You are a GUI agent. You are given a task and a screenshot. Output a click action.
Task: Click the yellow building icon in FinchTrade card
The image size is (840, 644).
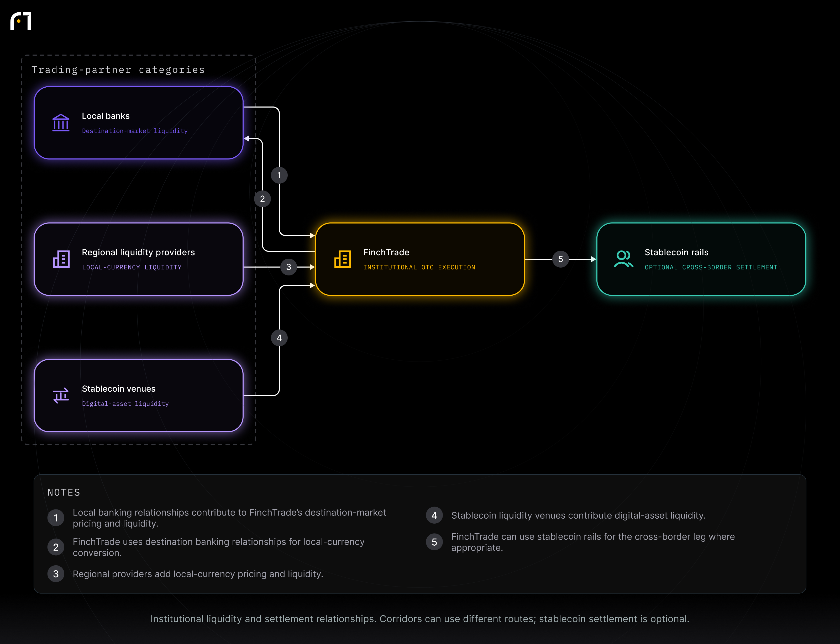click(x=343, y=259)
